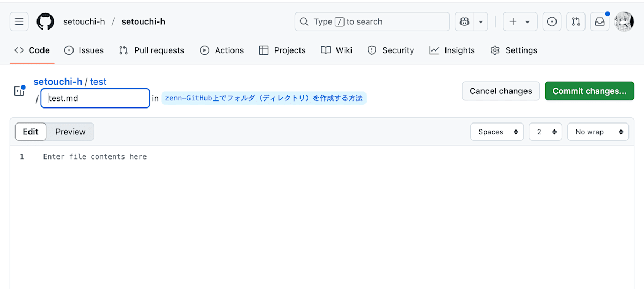Image resolution: width=644 pixels, height=289 pixels.
Task: Focus the test.md filename field
Action: [95, 98]
